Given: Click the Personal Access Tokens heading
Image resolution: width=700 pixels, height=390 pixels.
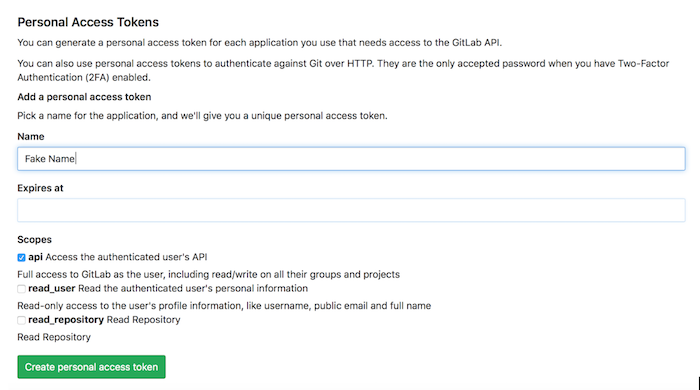Looking at the screenshot, I should click(x=88, y=22).
